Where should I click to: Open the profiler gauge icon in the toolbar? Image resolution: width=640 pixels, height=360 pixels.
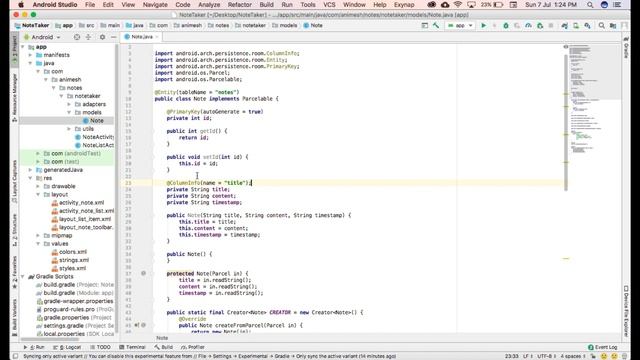[x=528, y=25]
